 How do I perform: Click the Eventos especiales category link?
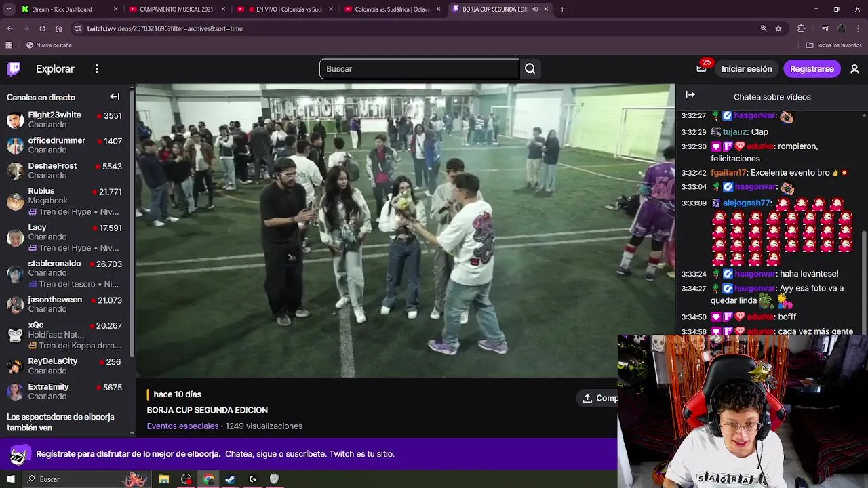[182, 426]
